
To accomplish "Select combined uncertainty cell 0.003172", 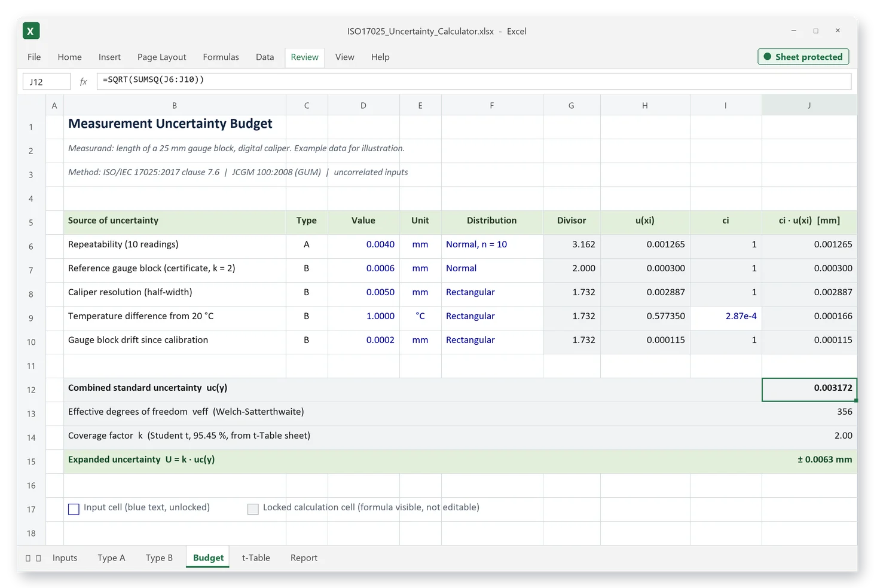I will (809, 390).
